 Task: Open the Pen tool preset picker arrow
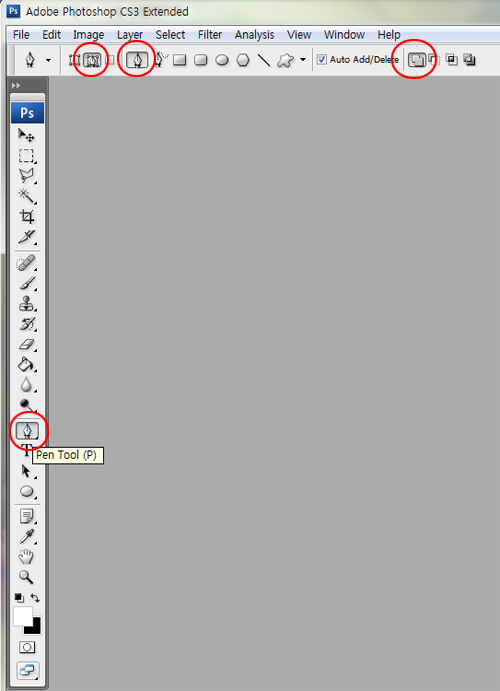coord(48,59)
